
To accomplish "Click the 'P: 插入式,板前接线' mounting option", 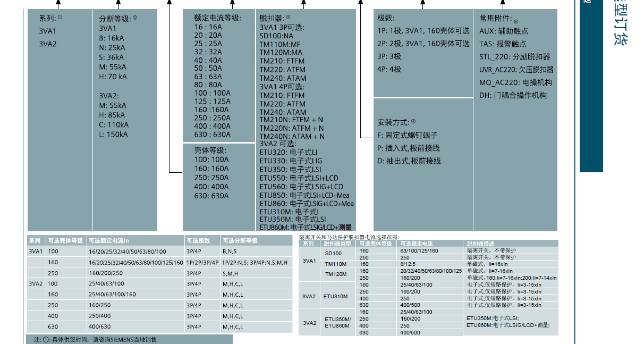I will [x=409, y=148].
